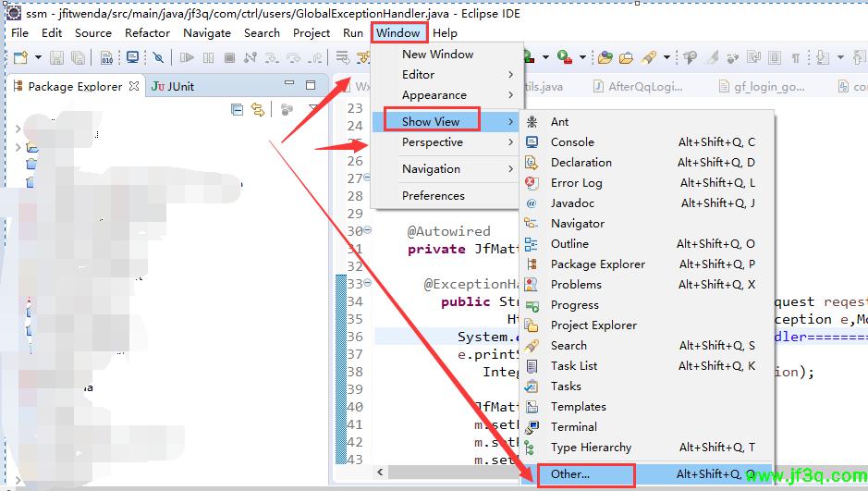Switch to the JUnit tab
868x491 pixels.
(172, 86)
